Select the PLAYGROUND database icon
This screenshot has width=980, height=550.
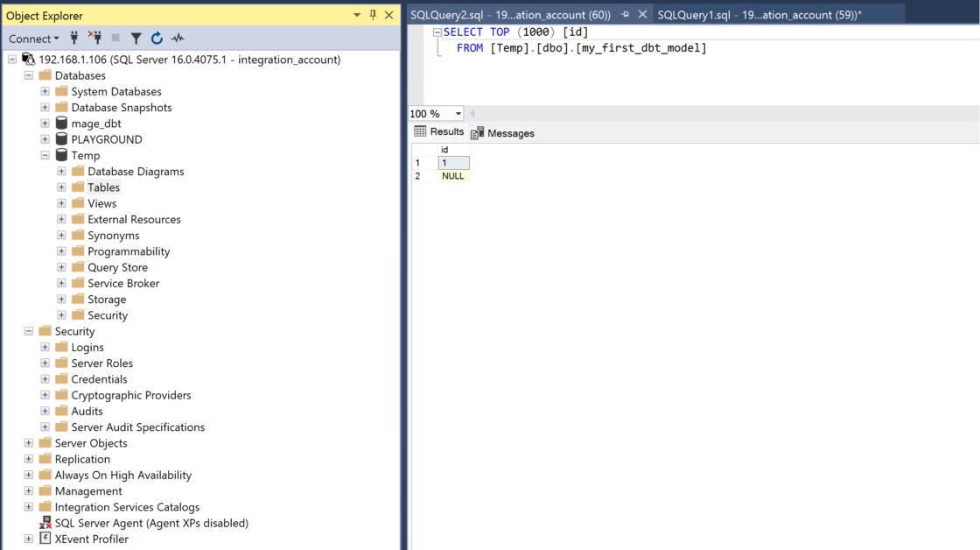pos(61,139)
